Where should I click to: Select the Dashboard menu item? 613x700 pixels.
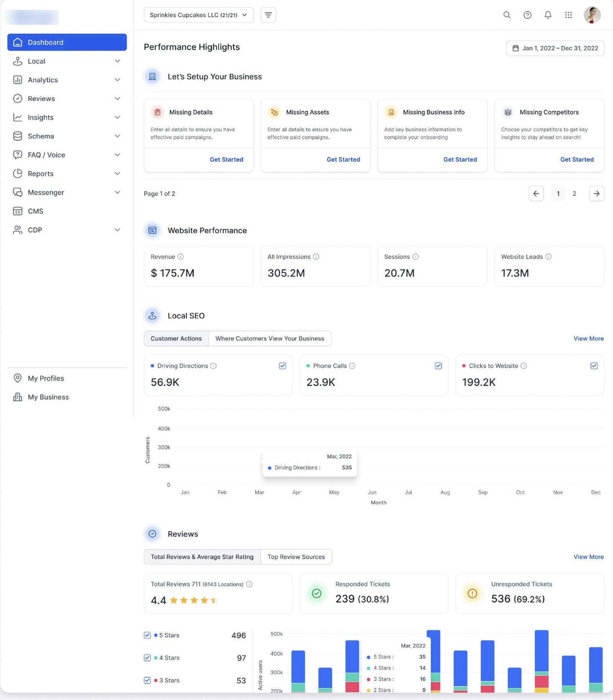pyautogui.click(x=67, y=42)
